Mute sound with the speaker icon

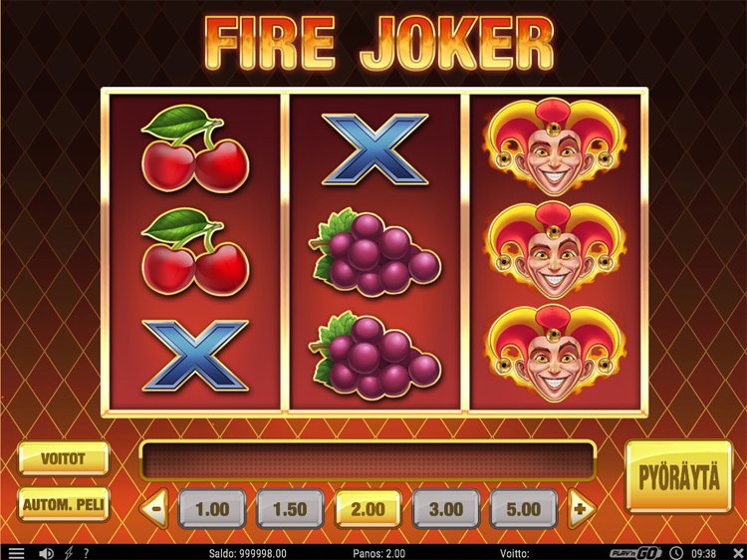click(46, 553)
